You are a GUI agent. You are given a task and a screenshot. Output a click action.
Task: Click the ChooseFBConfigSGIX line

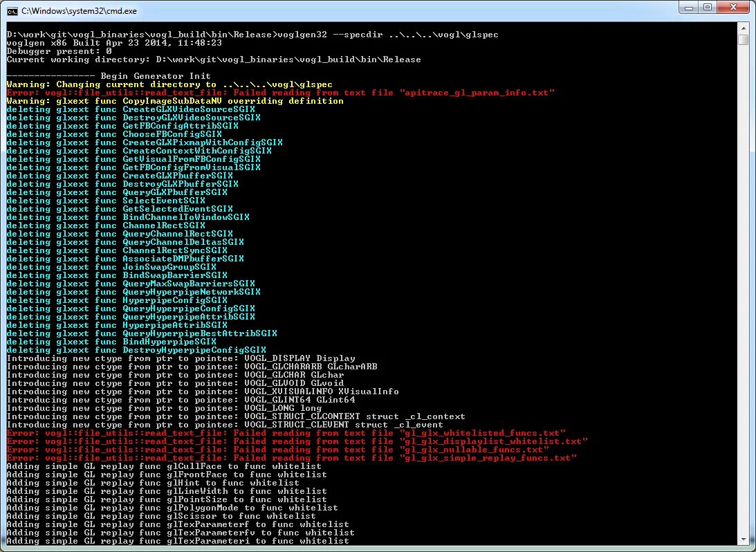(114, 134)
